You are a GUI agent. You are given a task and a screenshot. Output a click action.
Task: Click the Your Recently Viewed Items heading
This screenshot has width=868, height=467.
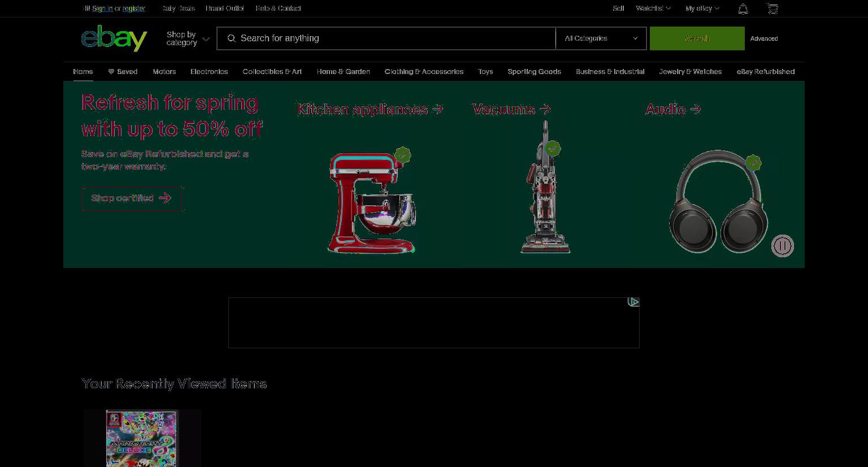pos(174,383)
